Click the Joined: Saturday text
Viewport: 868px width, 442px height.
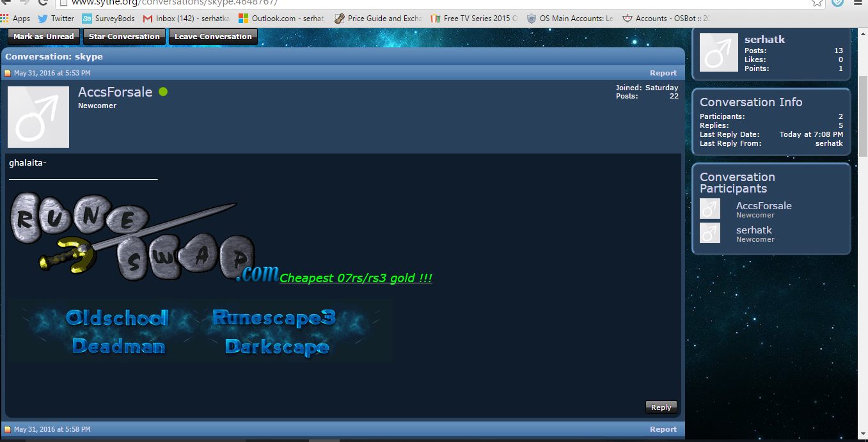point(647,88)
